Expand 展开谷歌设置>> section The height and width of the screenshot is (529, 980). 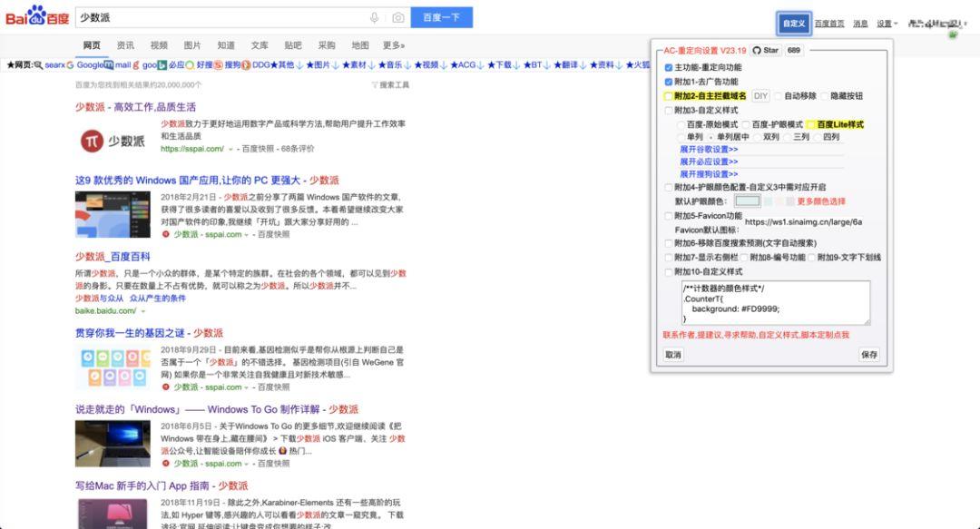coord(709,150)
